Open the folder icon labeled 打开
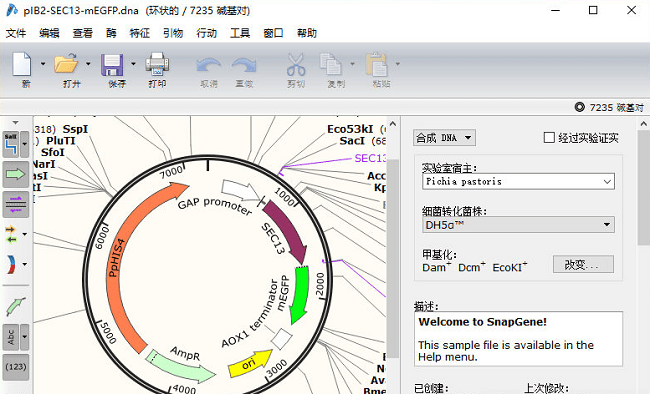The image size is (650, 394). pos(66,64)
